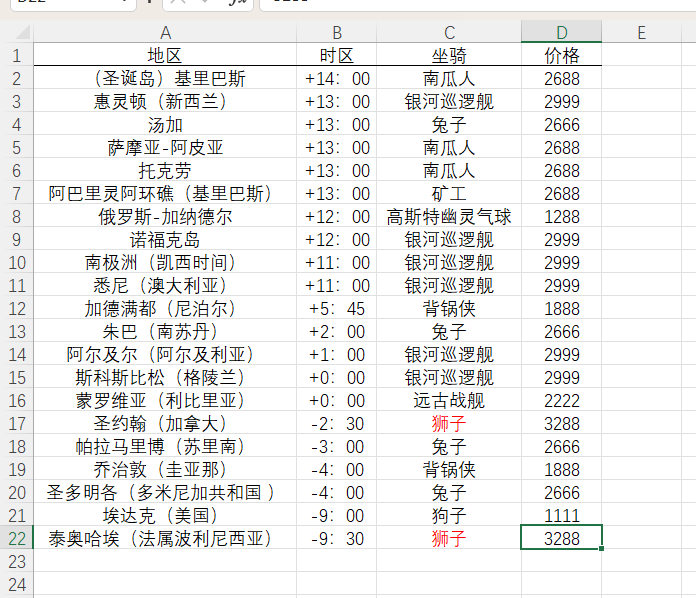Select mount cell 矿工
The height and width of the screenshot is (598, 696).
tap(449, 194)
